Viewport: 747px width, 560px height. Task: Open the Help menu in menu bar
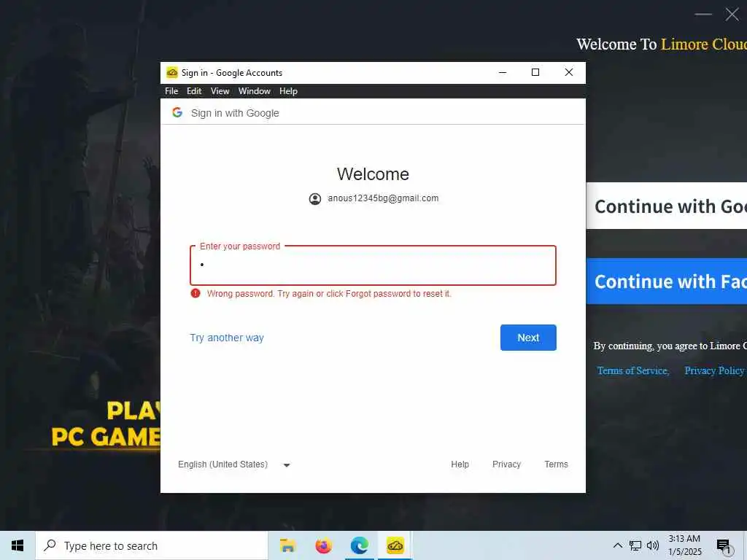click(x=288, y=91)
